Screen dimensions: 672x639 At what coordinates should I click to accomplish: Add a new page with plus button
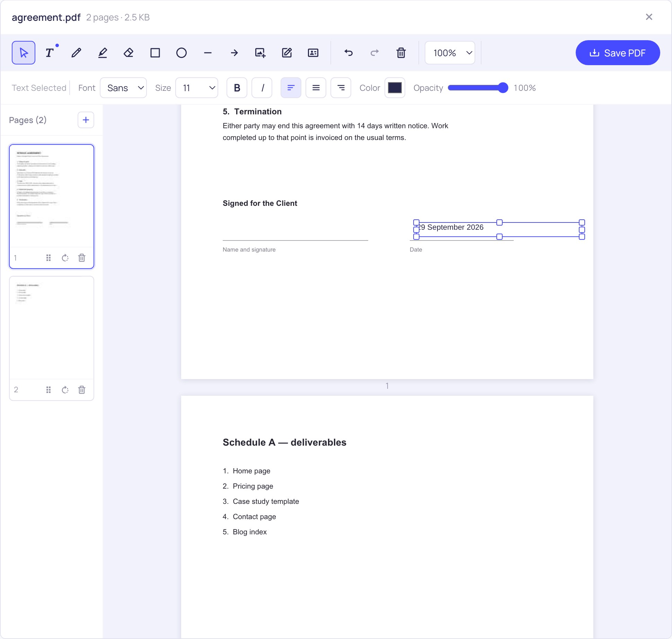tap(86, 120)
